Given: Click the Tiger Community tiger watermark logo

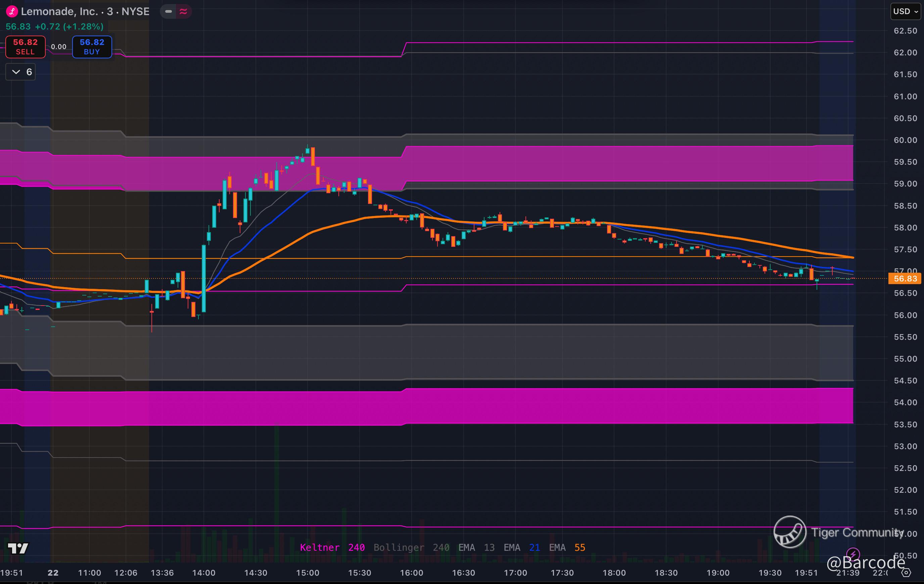Looking at the screenshot, I should click(790, 532).
